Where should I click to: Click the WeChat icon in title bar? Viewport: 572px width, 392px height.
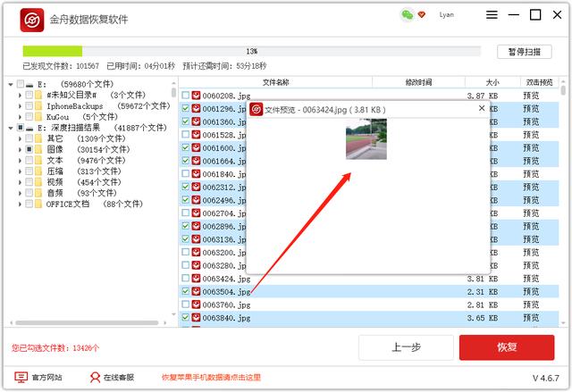[408, 15]
